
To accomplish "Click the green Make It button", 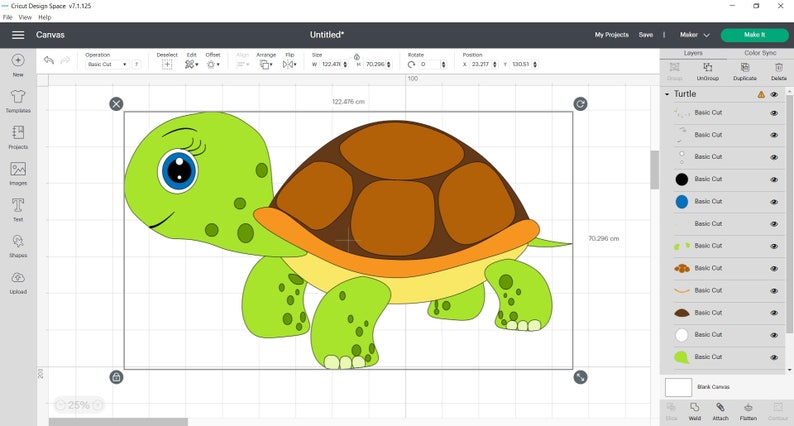I will click(754, 35).
